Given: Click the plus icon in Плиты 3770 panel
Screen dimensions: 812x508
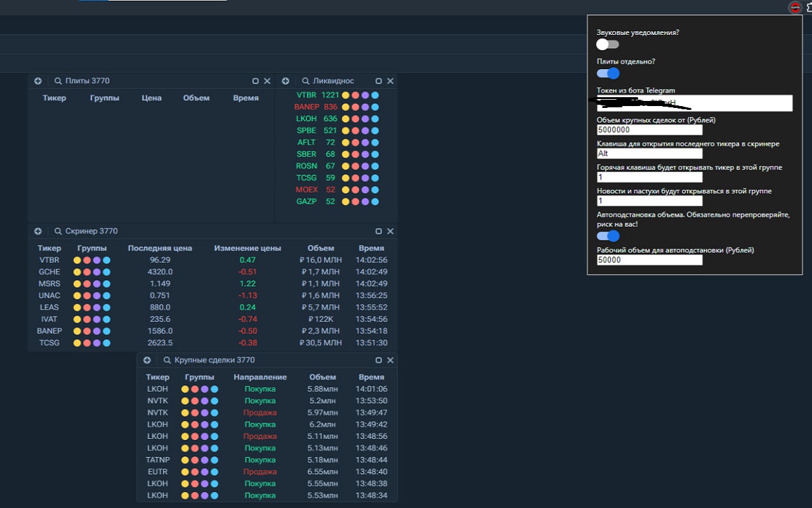Looking at the screenshot, I should pyautogui.click(x=38, y=81).
